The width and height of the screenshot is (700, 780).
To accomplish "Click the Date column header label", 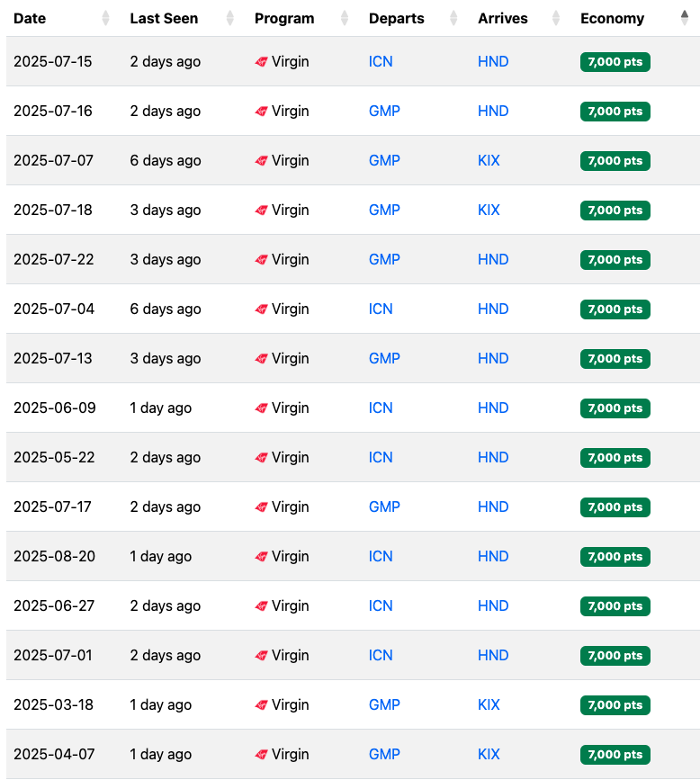I will pos(30,18).
